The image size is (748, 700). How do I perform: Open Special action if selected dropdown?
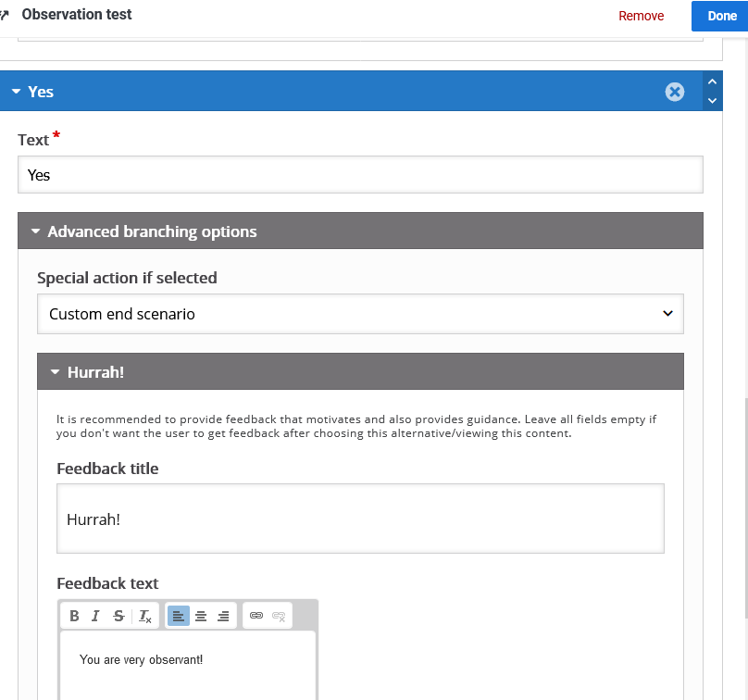point(360,314)
